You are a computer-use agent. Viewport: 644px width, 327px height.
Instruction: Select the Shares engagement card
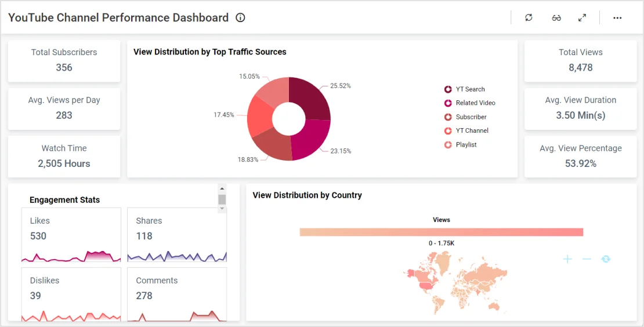pyautogui.click(x=177, y=235)
